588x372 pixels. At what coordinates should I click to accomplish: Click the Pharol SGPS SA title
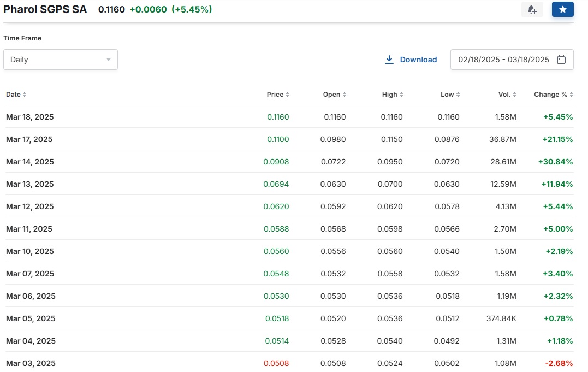(x=45, y=9)
